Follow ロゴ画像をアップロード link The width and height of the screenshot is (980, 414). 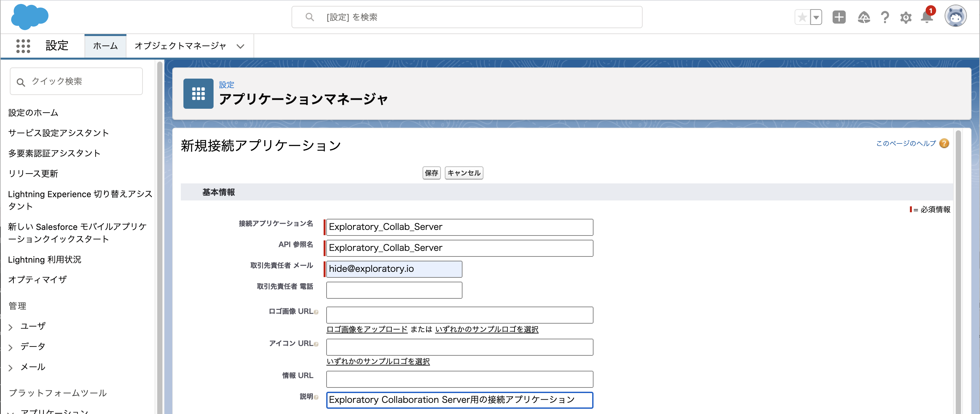click(367, 329)
